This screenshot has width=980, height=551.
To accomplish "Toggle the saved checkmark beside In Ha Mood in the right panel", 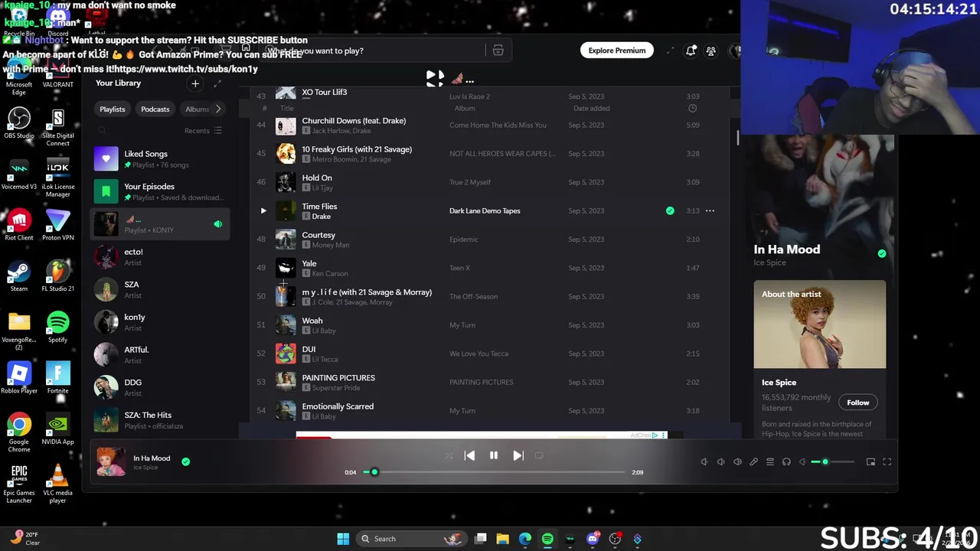I will pyautogui.click(x=881, y=253).
